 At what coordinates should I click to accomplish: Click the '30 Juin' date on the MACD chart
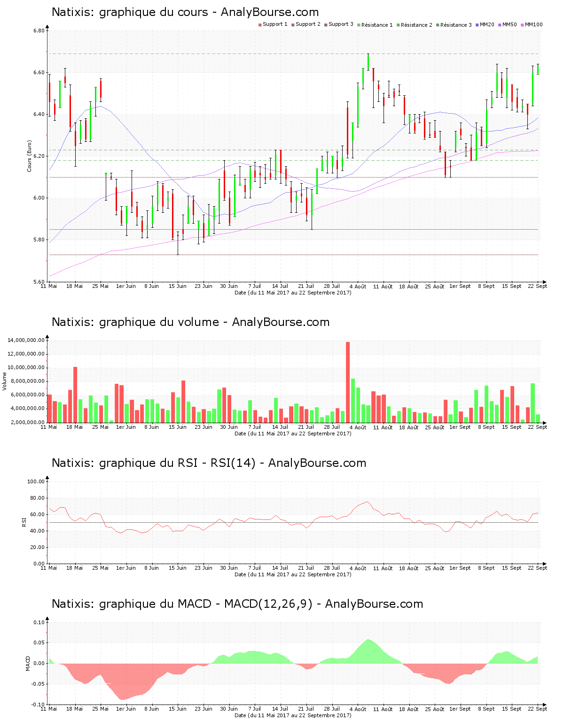point(229,709)
